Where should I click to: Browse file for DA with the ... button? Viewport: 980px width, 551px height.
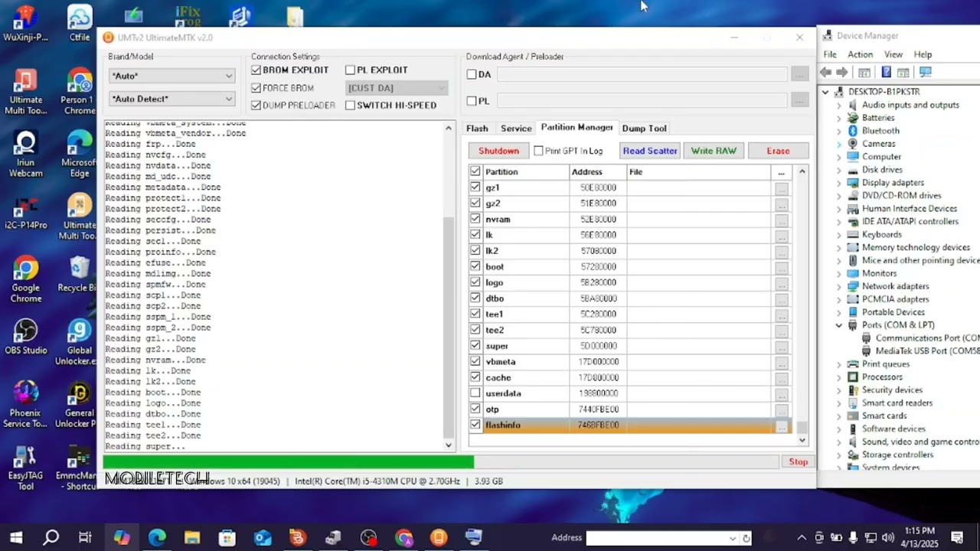tap(799, 74)
